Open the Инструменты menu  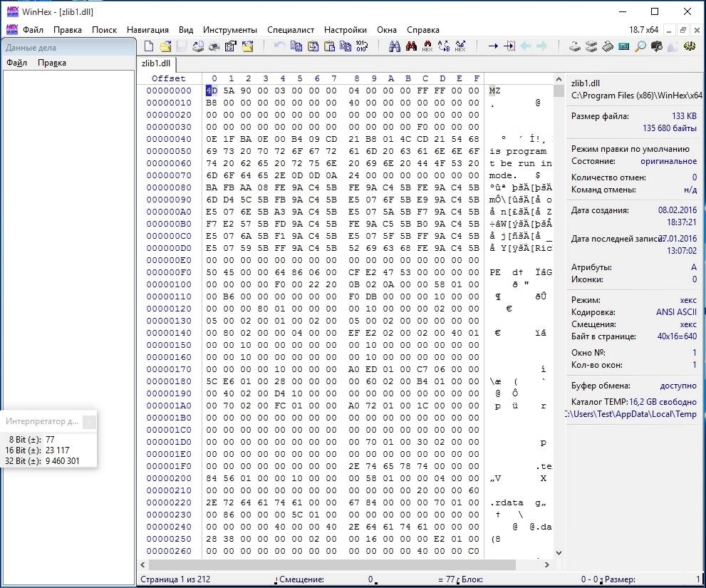pyautogui.click(x=229, y=30)
